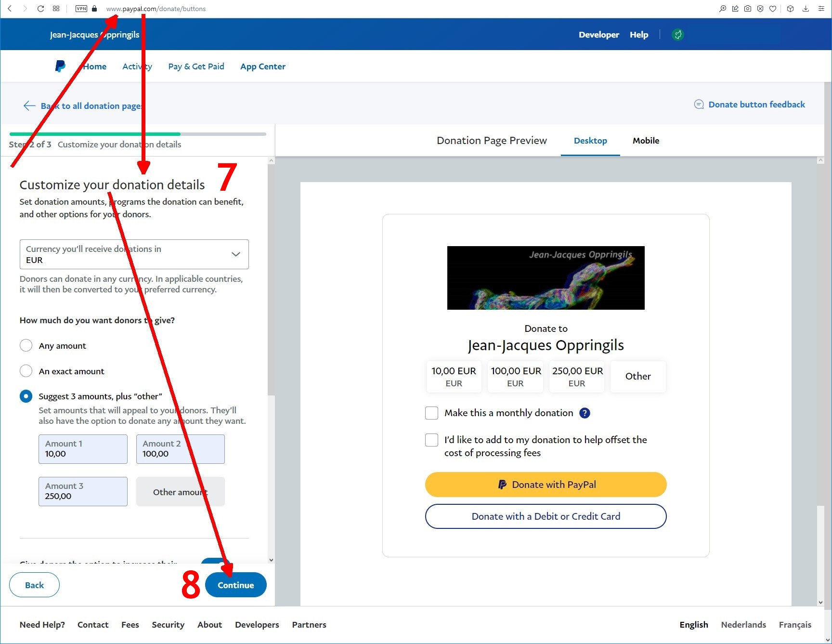The image size is (832, 644).
Task: Click the zoom magnifier icon in the browser toolbar
Action: (723, 9)
